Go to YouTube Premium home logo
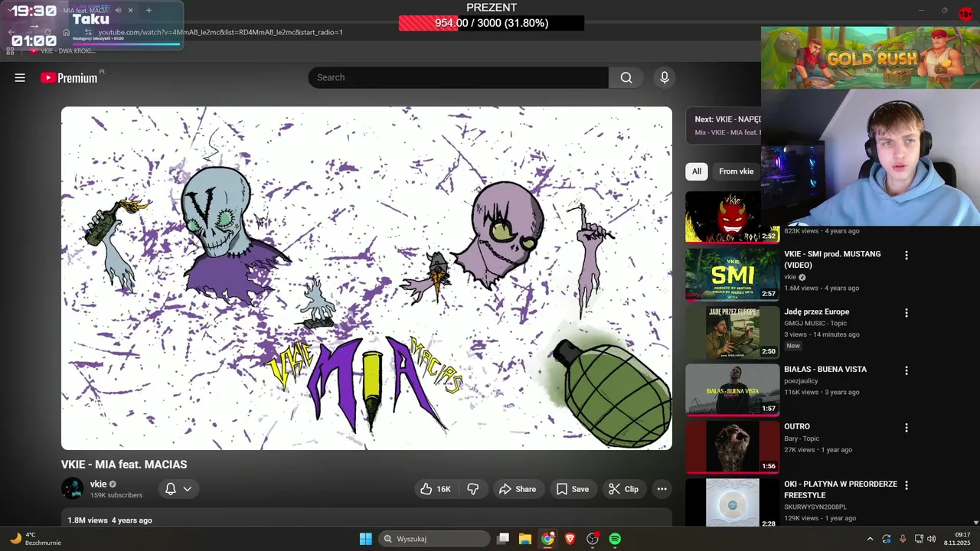The image size is (980, 551). click(69, 77)
